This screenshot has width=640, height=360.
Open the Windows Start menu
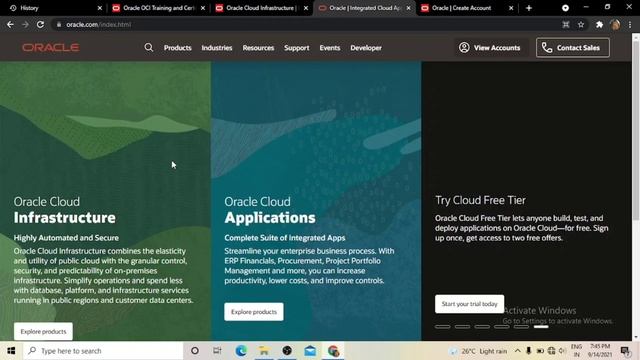pyautogui.click(x=11, y=351)
